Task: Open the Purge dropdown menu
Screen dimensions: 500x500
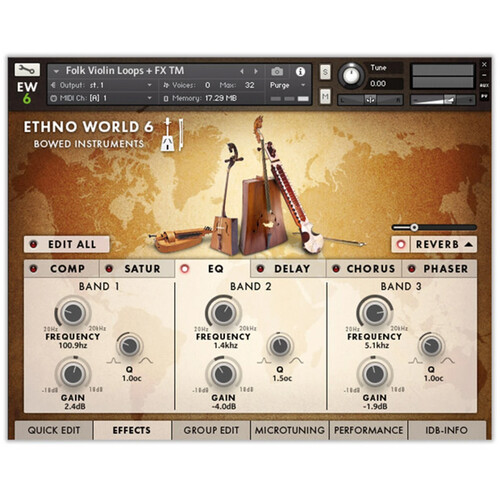Action: (x=288, y=85)
